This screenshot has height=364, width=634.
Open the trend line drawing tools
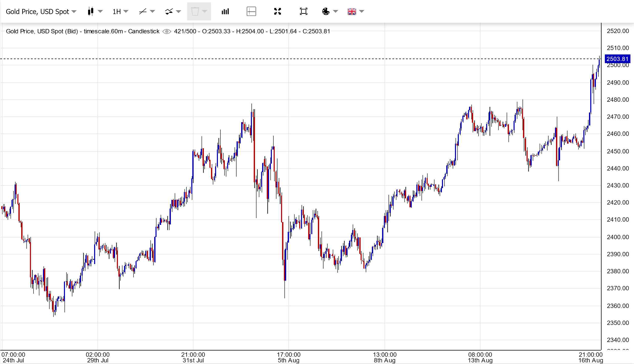[x=143, y=12]
